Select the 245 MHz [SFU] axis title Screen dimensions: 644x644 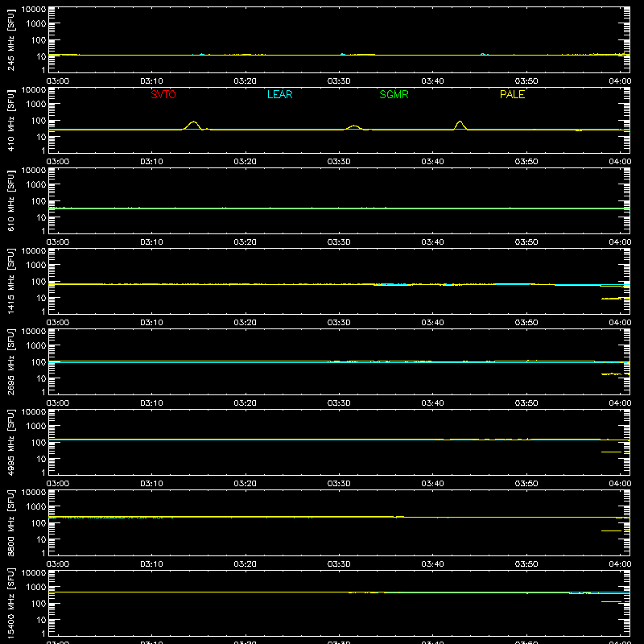pyautogui.click(x=10, y=39)
